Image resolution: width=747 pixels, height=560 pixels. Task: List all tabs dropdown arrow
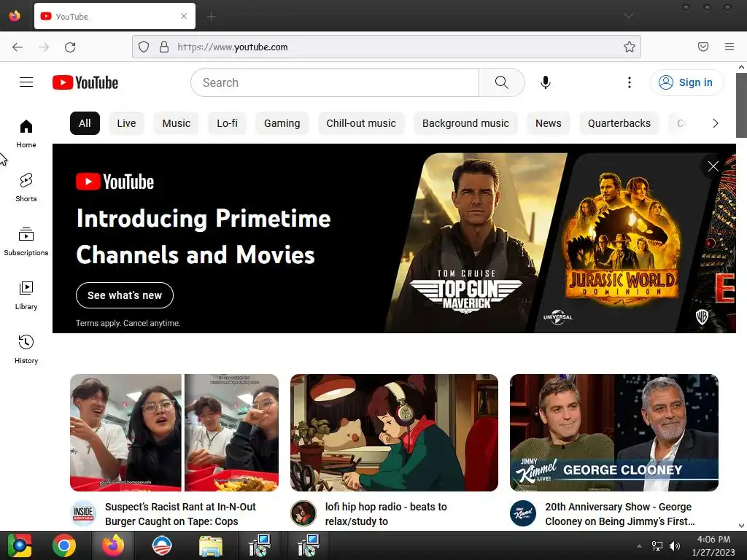(629, 16)
